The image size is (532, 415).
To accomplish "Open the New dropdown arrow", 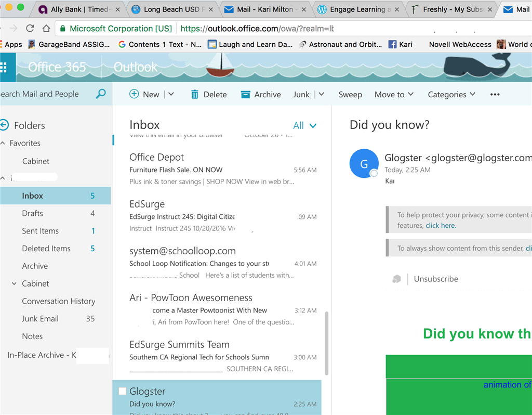I will (x=171, y=94).
